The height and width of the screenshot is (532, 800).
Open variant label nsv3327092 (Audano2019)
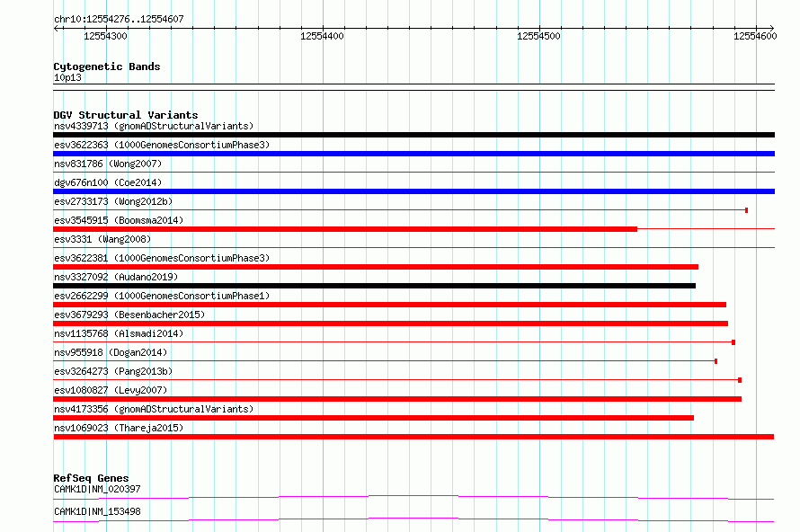pos(116,277)
